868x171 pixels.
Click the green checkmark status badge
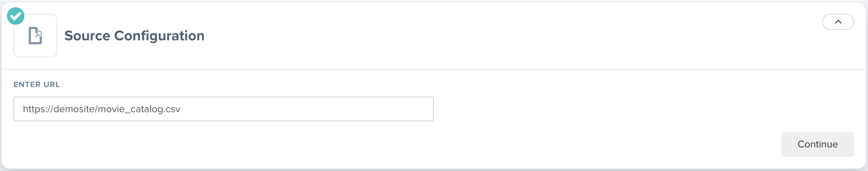[16, 16]
